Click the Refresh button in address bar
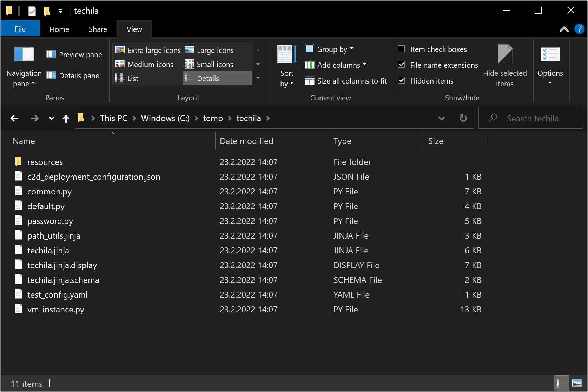The height and width of the screenshot is (392, 588). pyautogui.click(x=463, y=118)
